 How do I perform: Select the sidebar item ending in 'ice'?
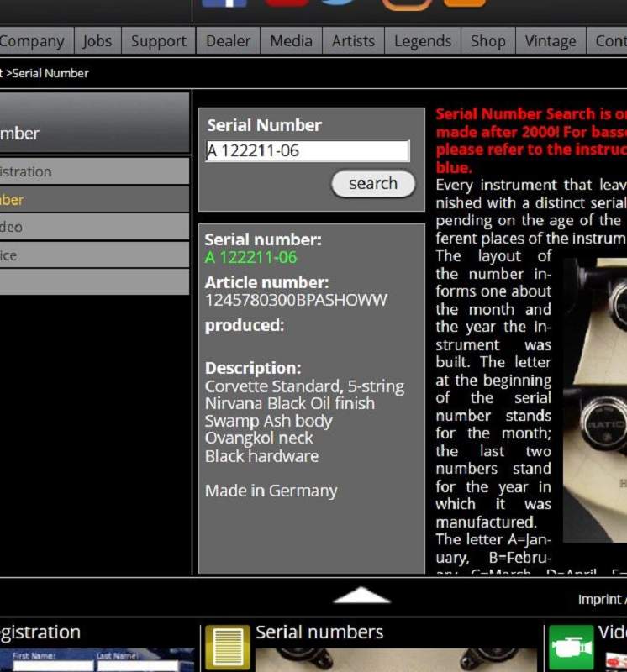point(94,255)
